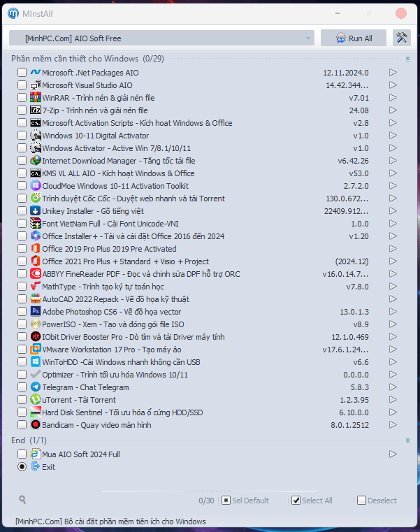420x532 pixels.
Task: Click the Internet Download Manager icon
Action: (x=36, y=161)
